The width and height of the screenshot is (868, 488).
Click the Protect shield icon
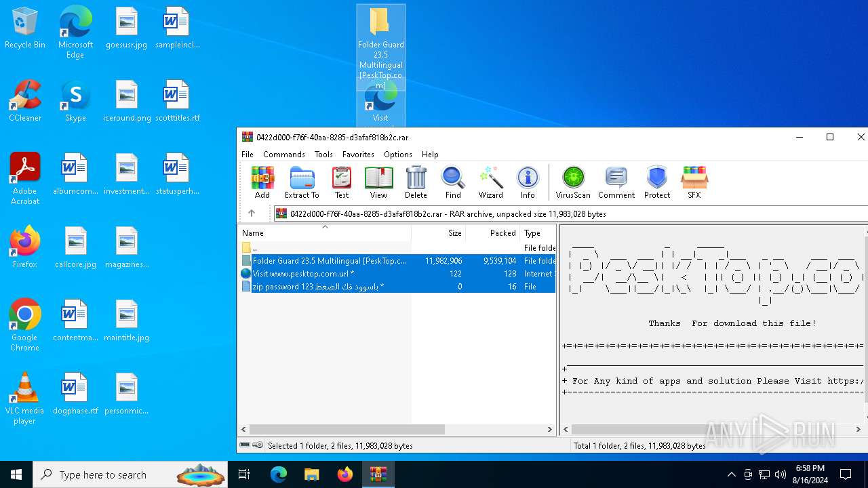(x=657, y=182)
